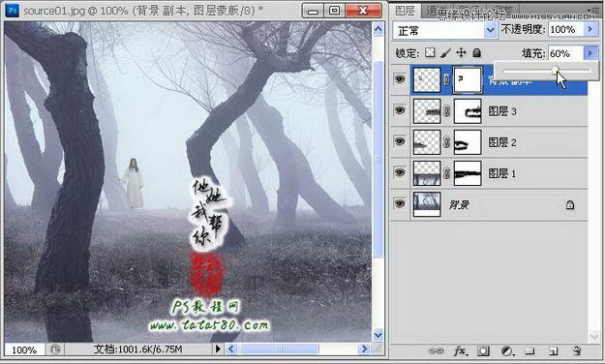
Task: Select the 背景 layer thumbnail
Action: coord(427,204)
